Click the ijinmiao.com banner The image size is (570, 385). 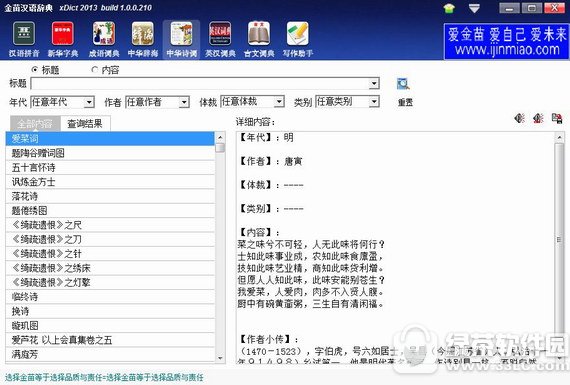tap(506, 41)
